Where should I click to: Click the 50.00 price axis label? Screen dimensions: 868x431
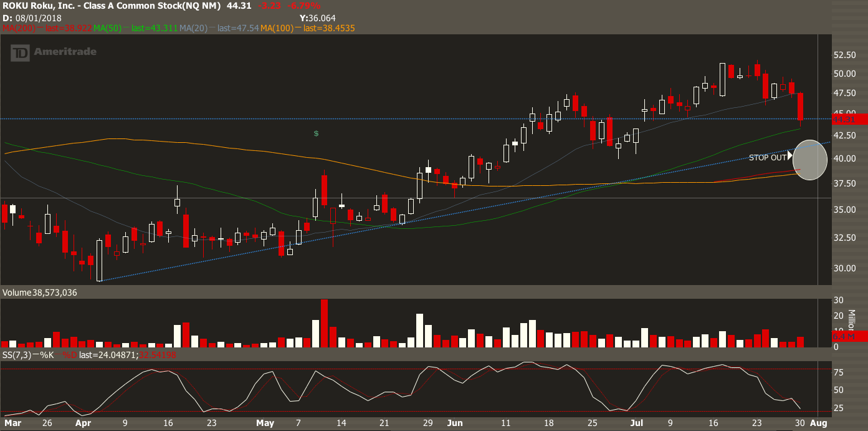tap(846, 74)
